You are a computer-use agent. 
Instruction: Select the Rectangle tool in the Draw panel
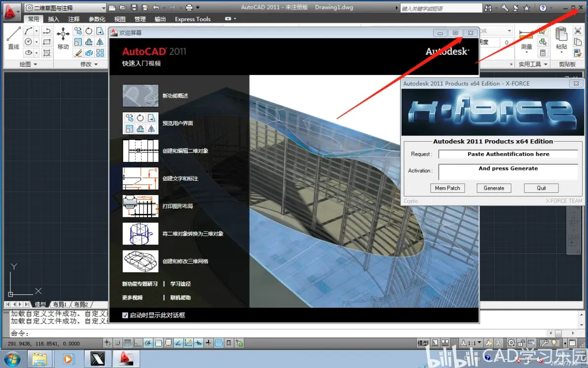tap(47, 41)
